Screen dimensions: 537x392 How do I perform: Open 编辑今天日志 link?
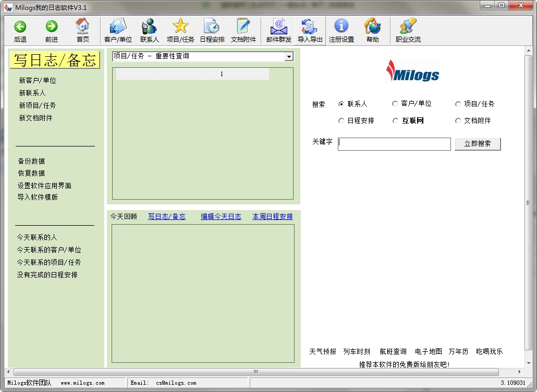tap(221, 216)
